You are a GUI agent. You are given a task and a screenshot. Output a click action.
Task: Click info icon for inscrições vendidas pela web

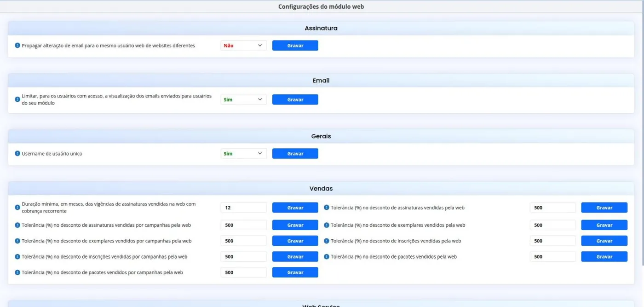tap(327, 241)
